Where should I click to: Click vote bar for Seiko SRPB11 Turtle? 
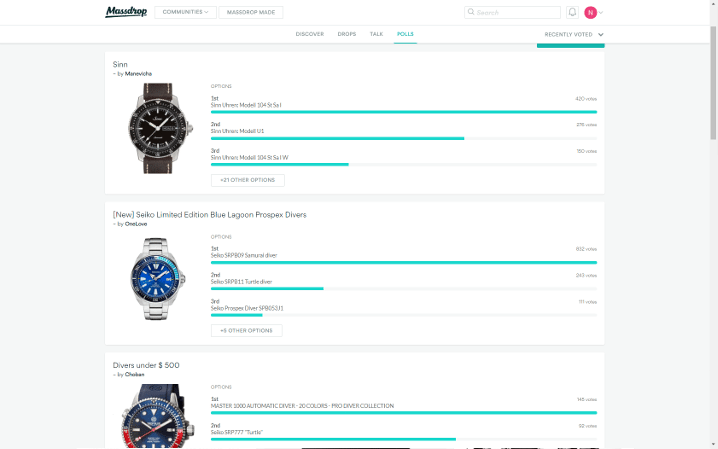tap(403, 289)
